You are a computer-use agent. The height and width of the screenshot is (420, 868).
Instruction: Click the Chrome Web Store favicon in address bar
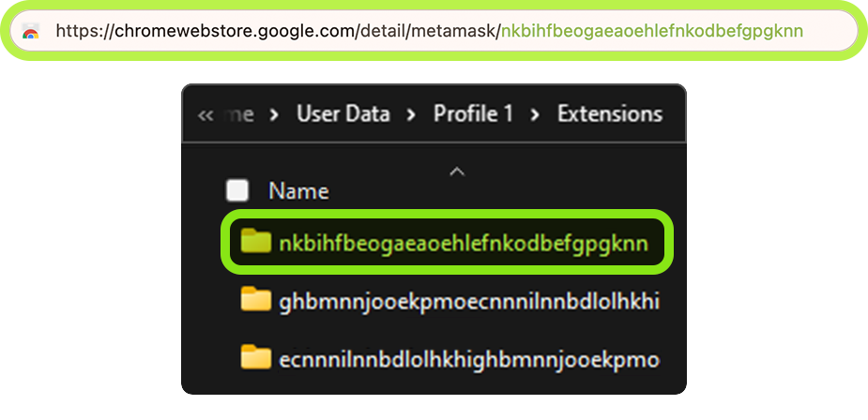31,31
